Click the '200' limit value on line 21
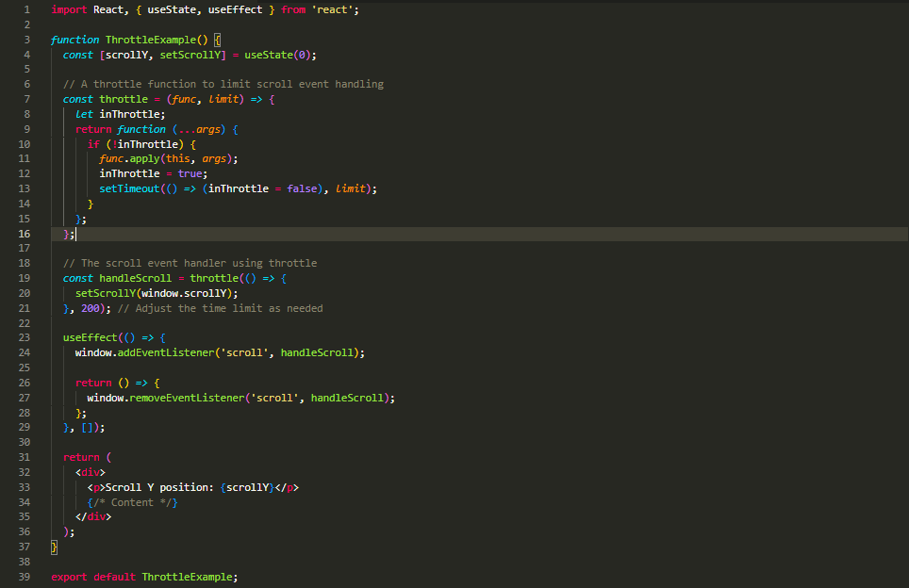Screen dimensions: 909x588 [91, 309]
